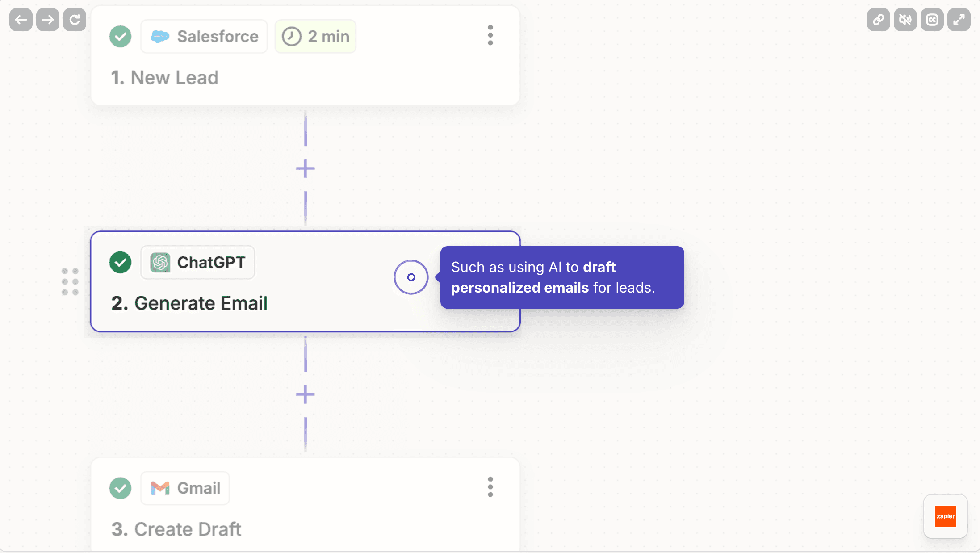The width and height of the screenshot is (980, 553).
Task: Click the Zapier logo badge
Action: click(x=945, y=516)
